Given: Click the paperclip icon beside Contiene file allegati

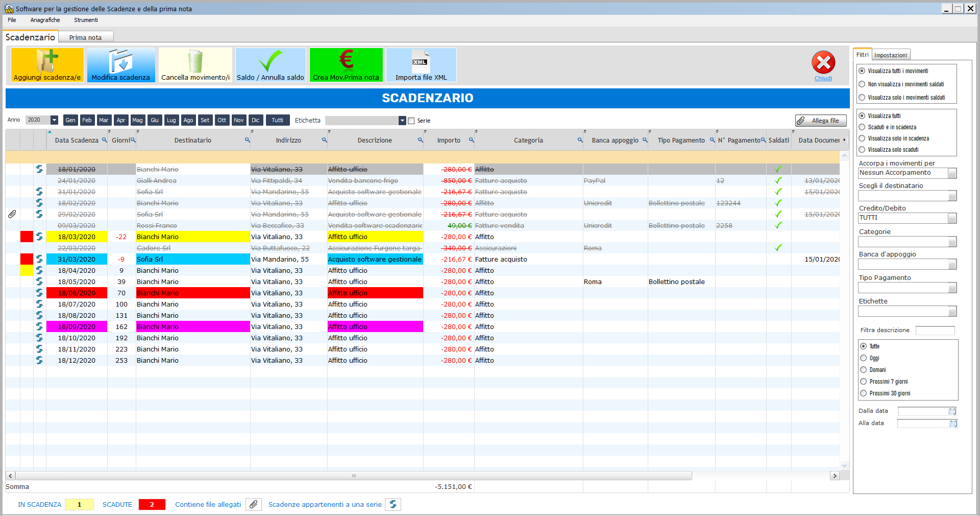Looking at the screenshot, I should coord(253,505).
